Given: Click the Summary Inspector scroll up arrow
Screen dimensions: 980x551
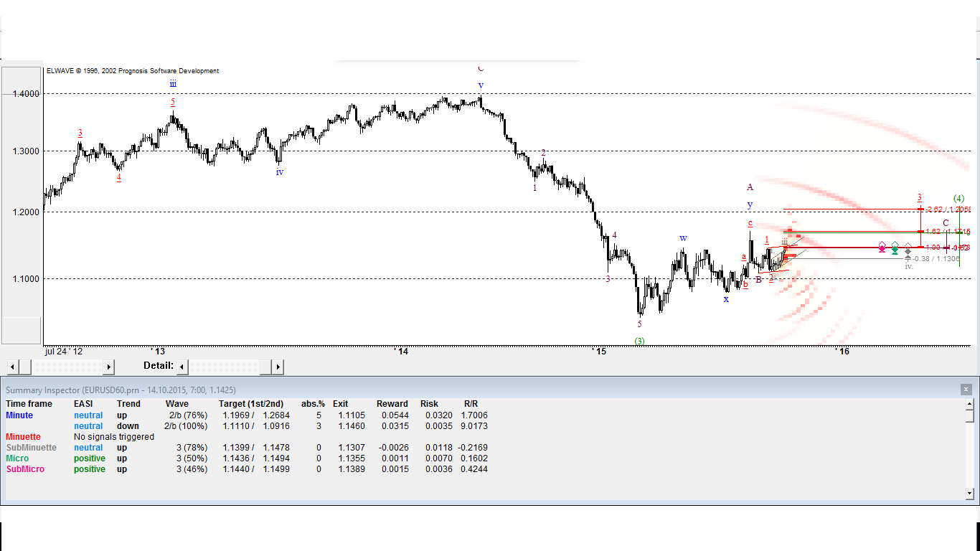Looking at the screenshot, I should (x=970, y=404).
